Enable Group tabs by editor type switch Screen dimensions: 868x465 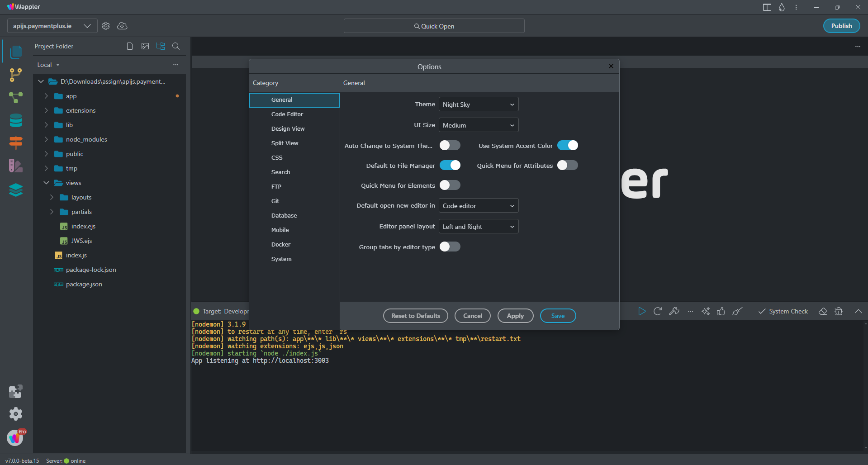450,247
